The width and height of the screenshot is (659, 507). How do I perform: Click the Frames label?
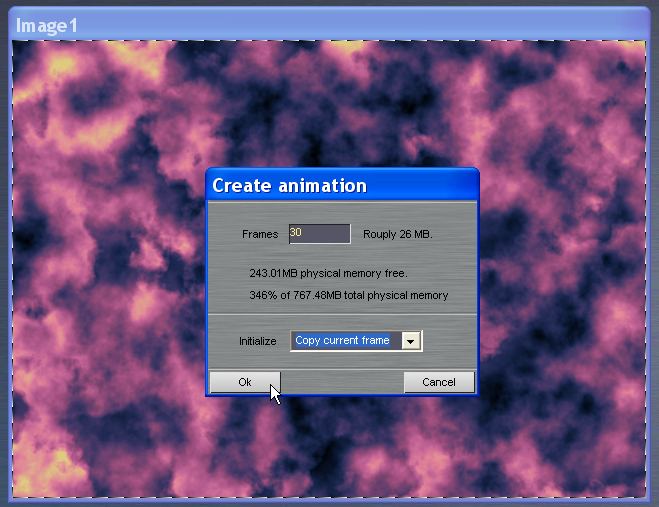point(259,235)
